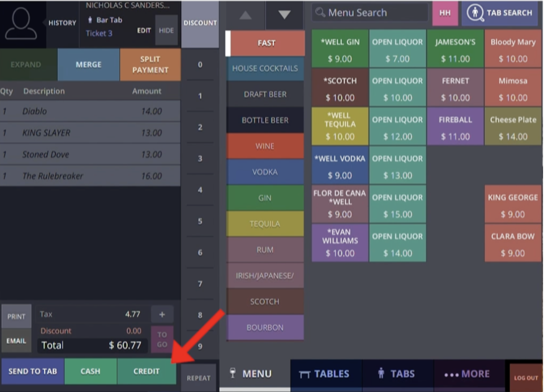Pay with CREDIT
This screenshot has width=545, height=392.
click(146, 372)
